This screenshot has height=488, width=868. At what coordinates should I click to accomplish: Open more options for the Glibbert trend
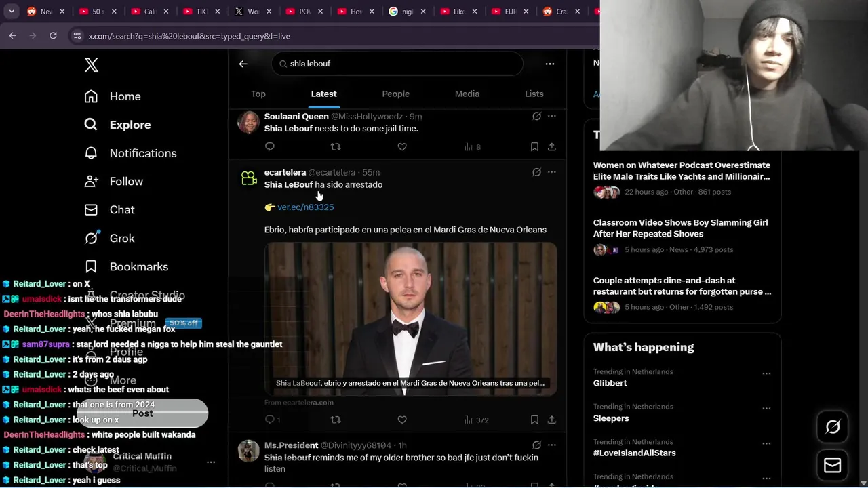pyautogui.click(x=766, y=373)
